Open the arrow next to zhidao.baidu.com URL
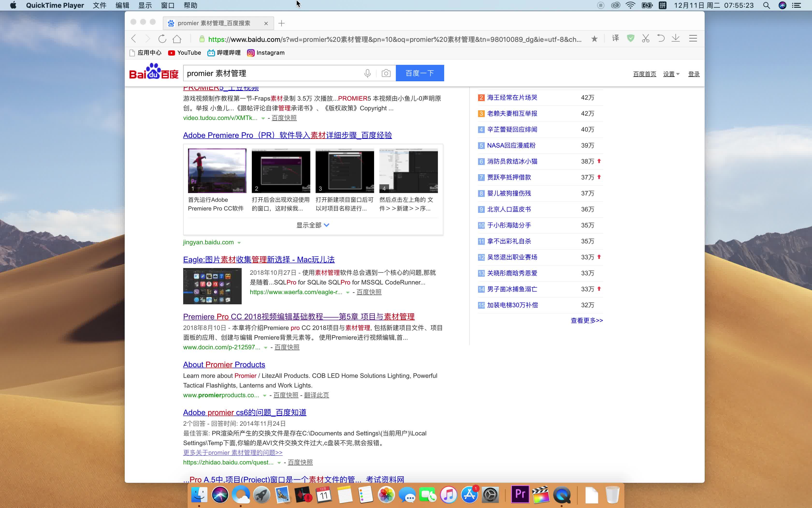812x508 pixels. tap(279, 463)
